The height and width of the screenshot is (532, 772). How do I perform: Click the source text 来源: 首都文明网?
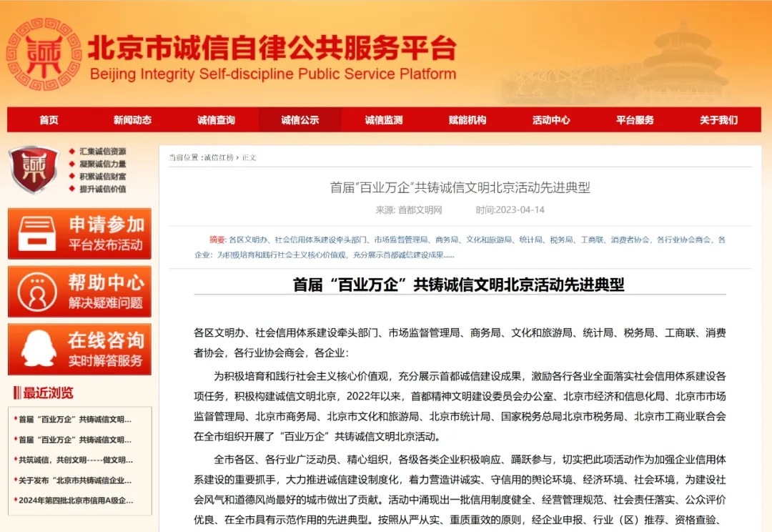click(409, 210)
